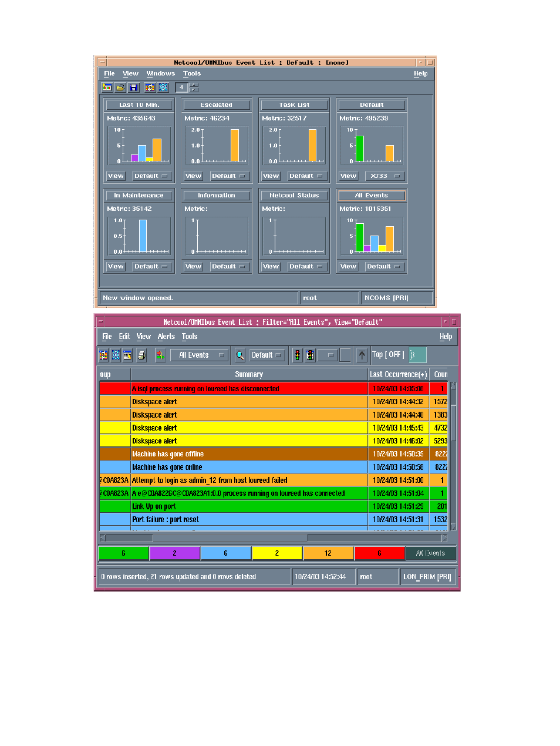Click first toolbar icon in lower Event List window
This screenshot has width=560, height=746.
[x=103, y=355]
